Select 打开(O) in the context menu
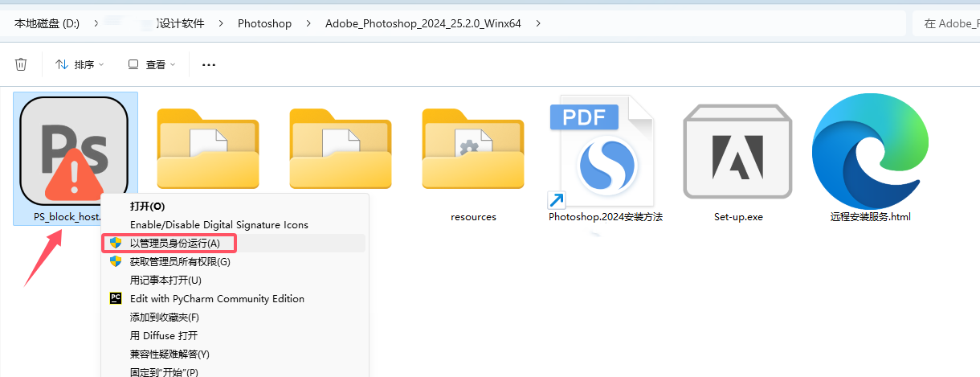 (x=147, y=207)
